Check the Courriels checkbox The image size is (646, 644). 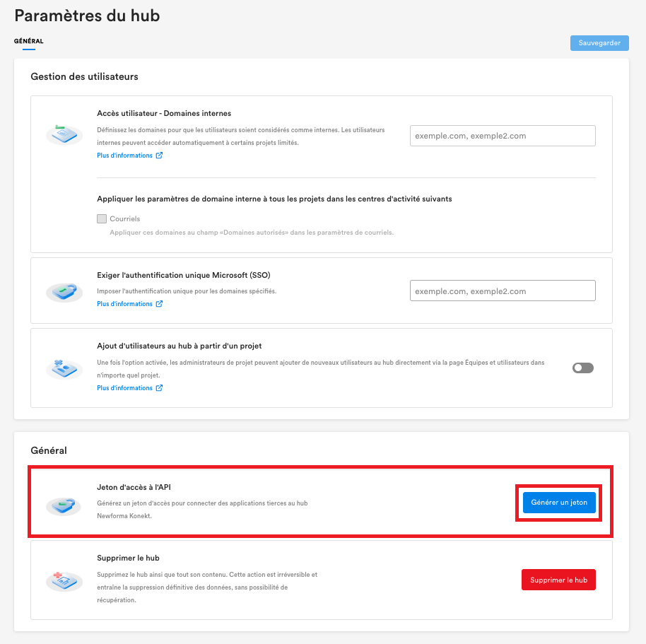coord(102,219)
